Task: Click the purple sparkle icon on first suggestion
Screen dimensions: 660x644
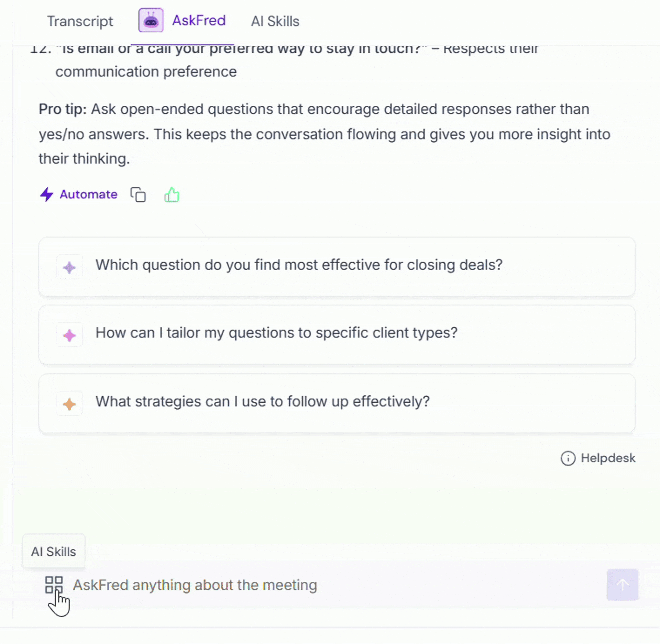Action: (69, 267)
